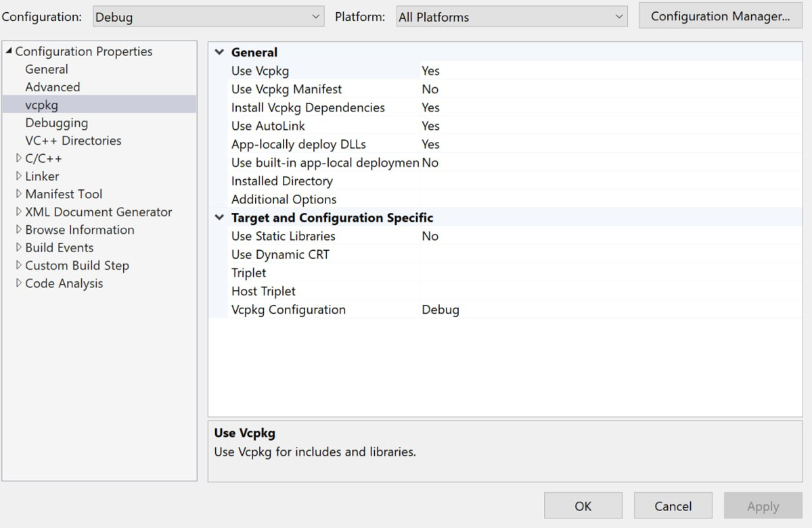The width and height of the screenshot is (812, 528).
Task: Click the Configuration Manager button
Action: coord(720,17)
